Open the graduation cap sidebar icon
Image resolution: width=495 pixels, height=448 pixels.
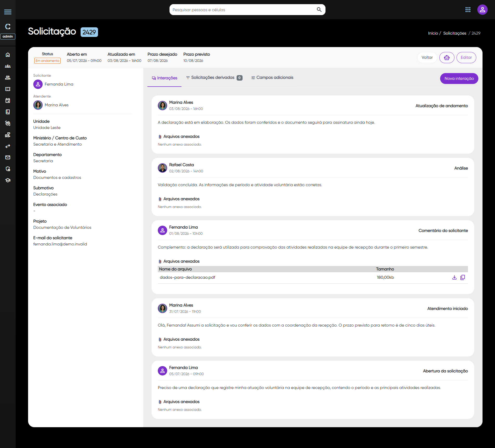(8, 180)
